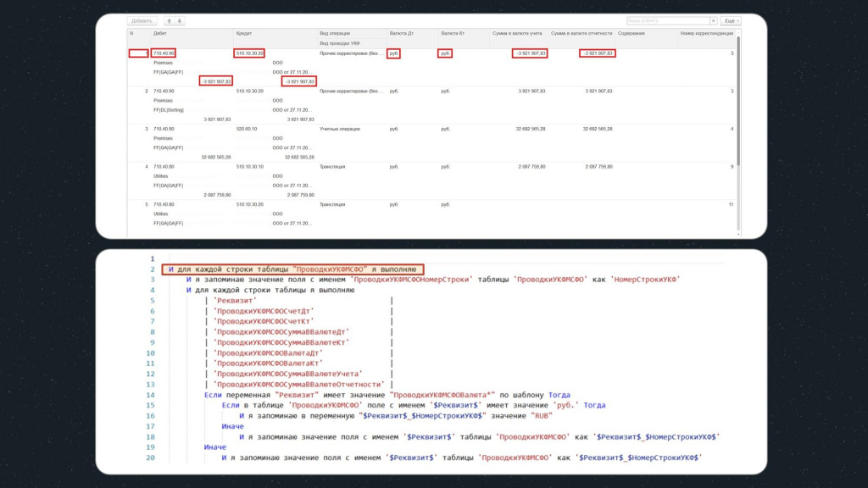Click the Валюта Кт column header
Image resolution: width=868 pixels, height=488 pixels.
click(x=453, y=34)
